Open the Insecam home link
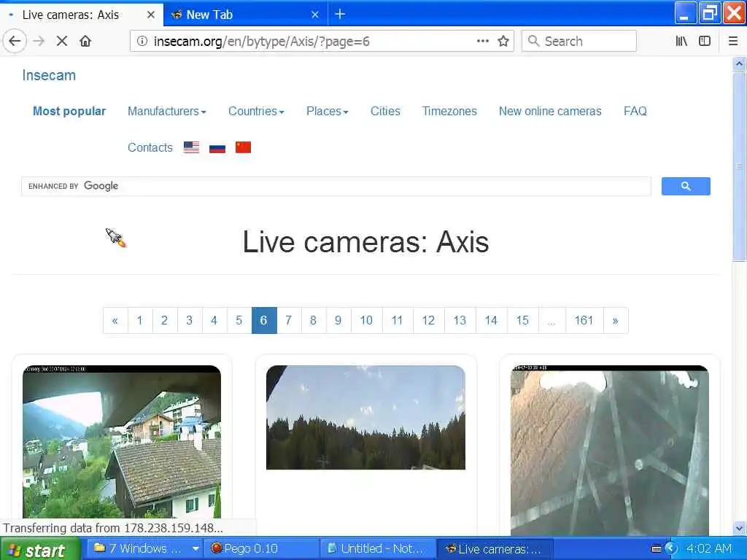747x560 pixels. [49, 75]
